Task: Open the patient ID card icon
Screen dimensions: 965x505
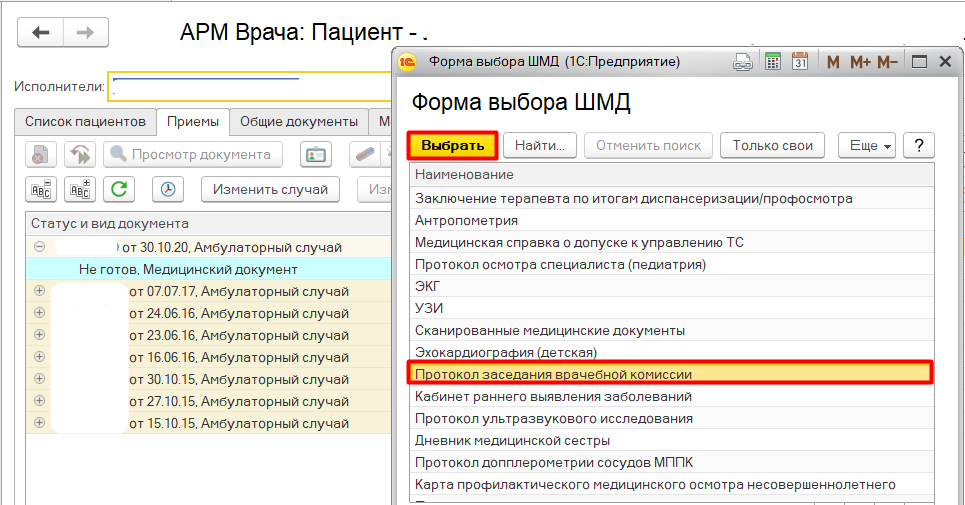Action: pyautogui.click(x=316, y=155)
